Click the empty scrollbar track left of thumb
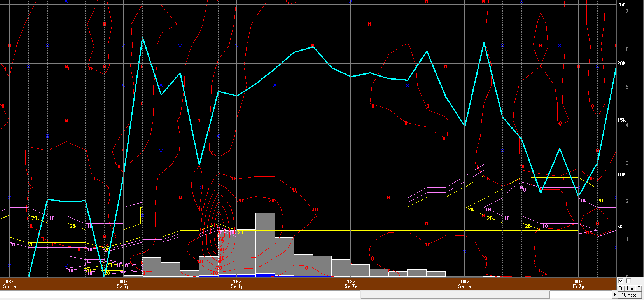Viewport: 644px width, 300px height. tap(179, 295)
